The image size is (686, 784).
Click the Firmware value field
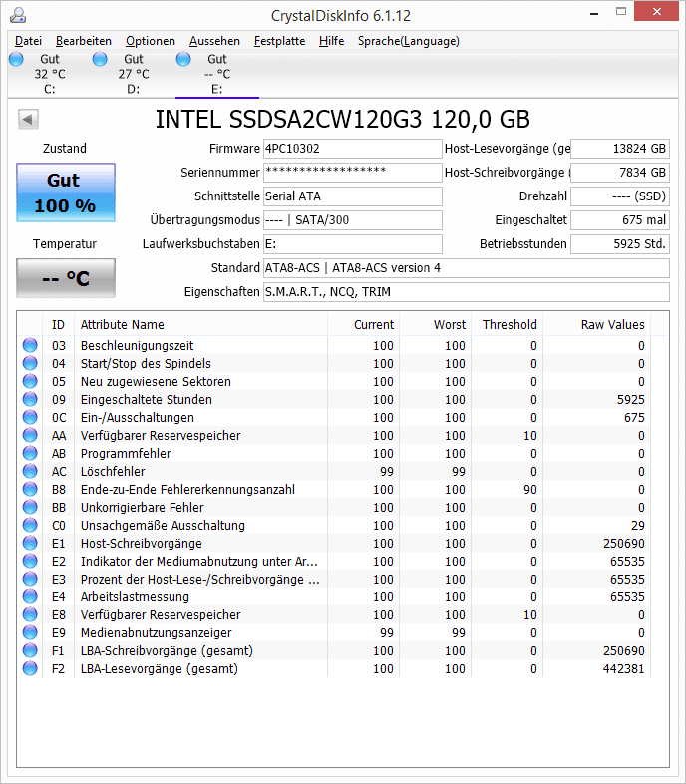point(351,149)
